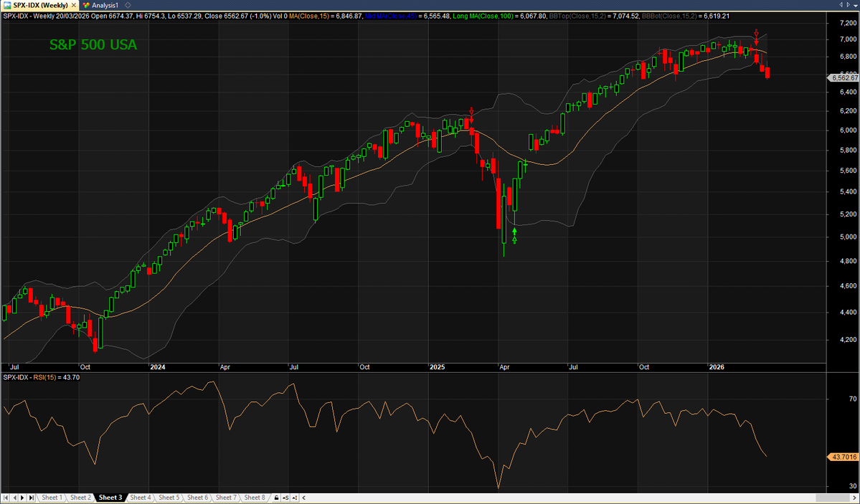This screenshot has height=504, width=860.
Task: Switch to the Sheet 8 tab
Action: pyautogui.click(x=255, y=498)
